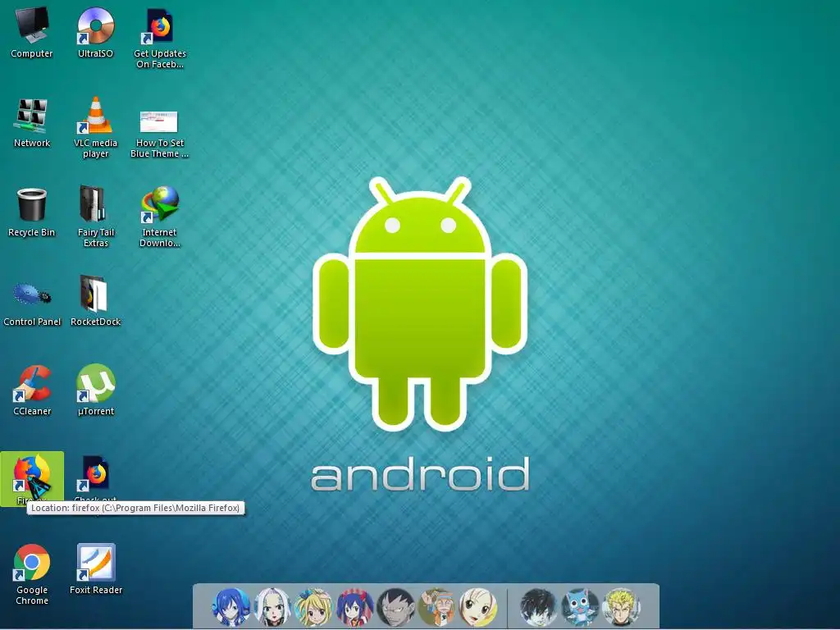Screen dimensions: 840x630
Task: Open the Computer desktop icon
Action: pyautogui.click(x=32, y=33)
